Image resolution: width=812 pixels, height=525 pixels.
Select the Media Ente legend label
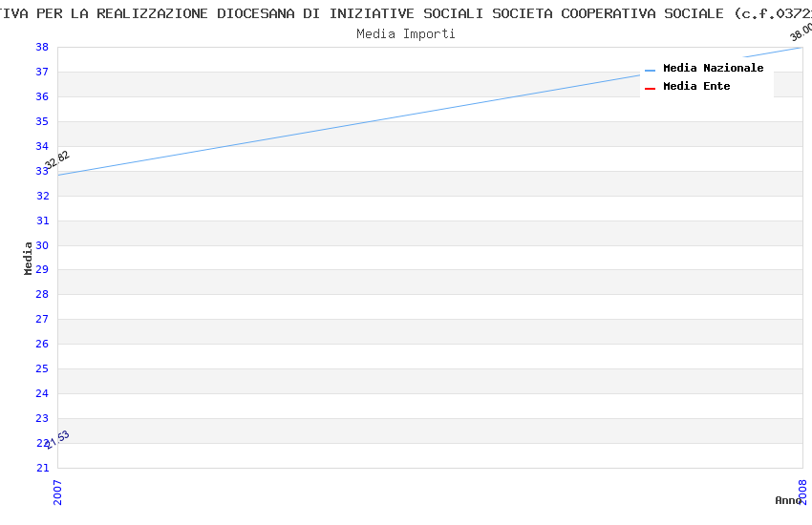pos(696,87)
